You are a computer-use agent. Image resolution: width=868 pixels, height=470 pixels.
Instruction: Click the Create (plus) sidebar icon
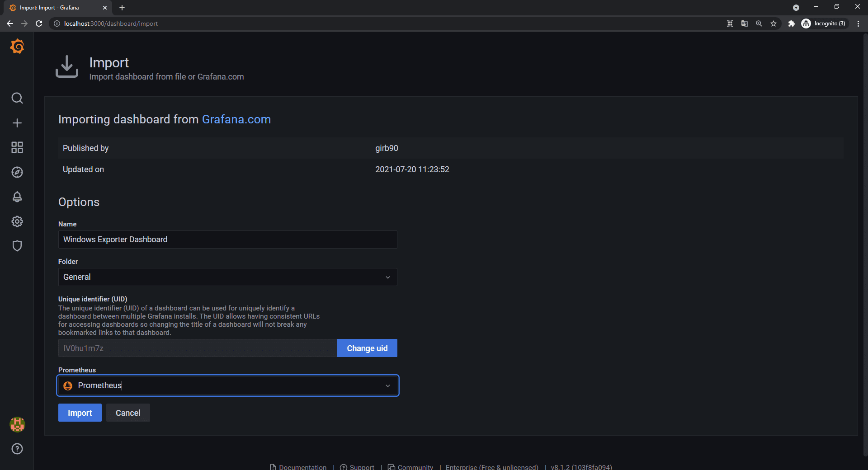point(17,122)
